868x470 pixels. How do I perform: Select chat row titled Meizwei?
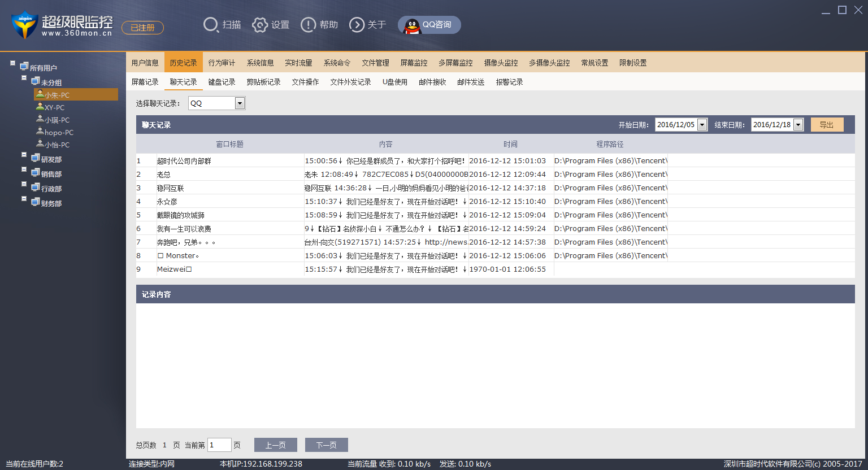coord(496,269)
